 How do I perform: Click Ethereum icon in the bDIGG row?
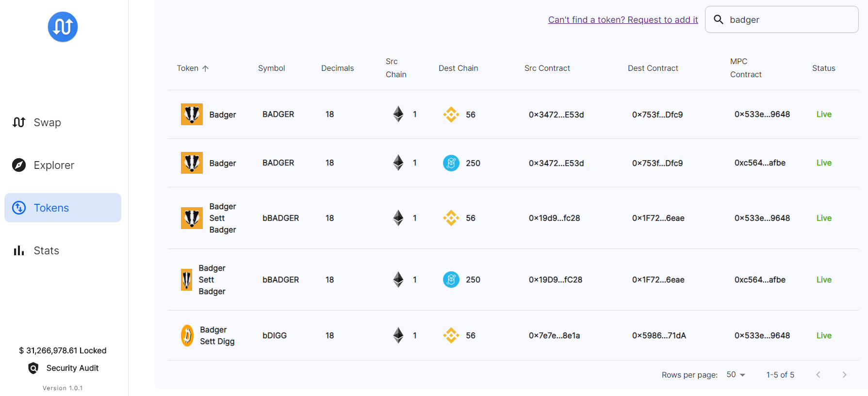coord(398,335)
